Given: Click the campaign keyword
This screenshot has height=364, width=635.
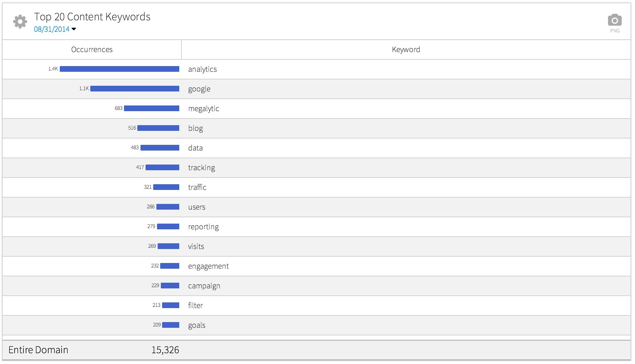Looking at the screenshot, I should point(204,286).
